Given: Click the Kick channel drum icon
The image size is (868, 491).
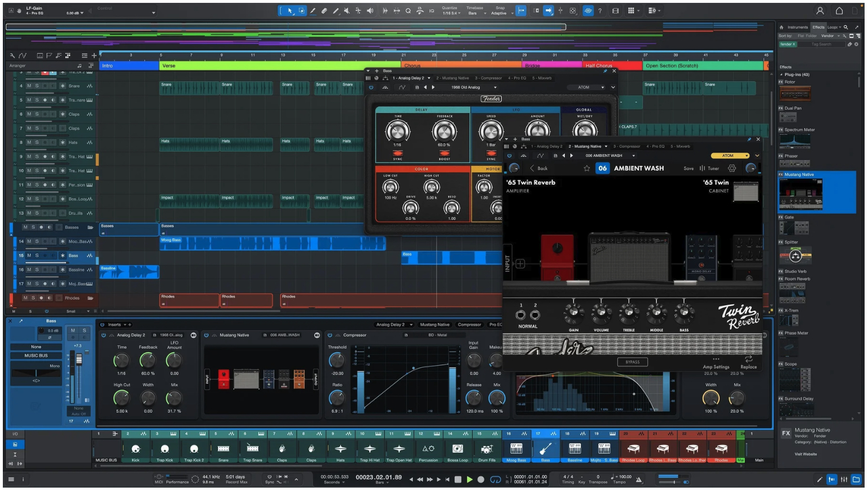Looking at the screenshot, I should pos(135,449).
